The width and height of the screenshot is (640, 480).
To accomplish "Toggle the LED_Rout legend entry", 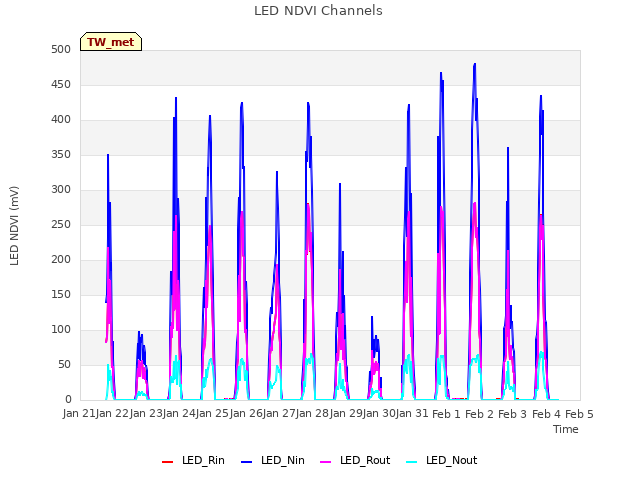I will [355, 460].
